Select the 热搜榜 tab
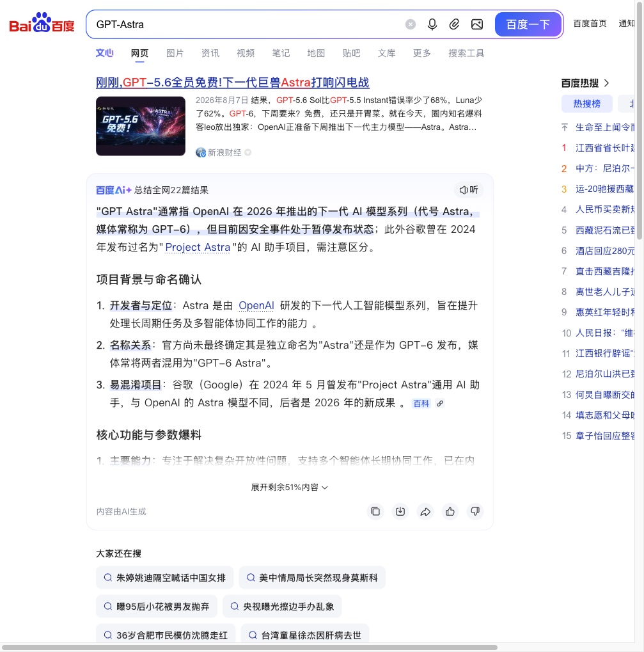The image size is (644, 652). coord(586,104)
